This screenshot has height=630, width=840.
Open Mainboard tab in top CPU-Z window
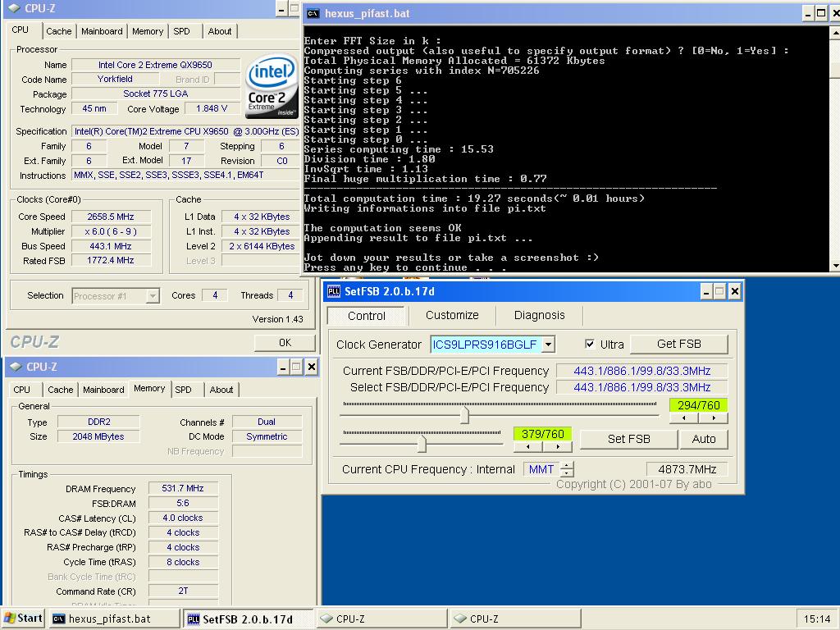[102, 31]
